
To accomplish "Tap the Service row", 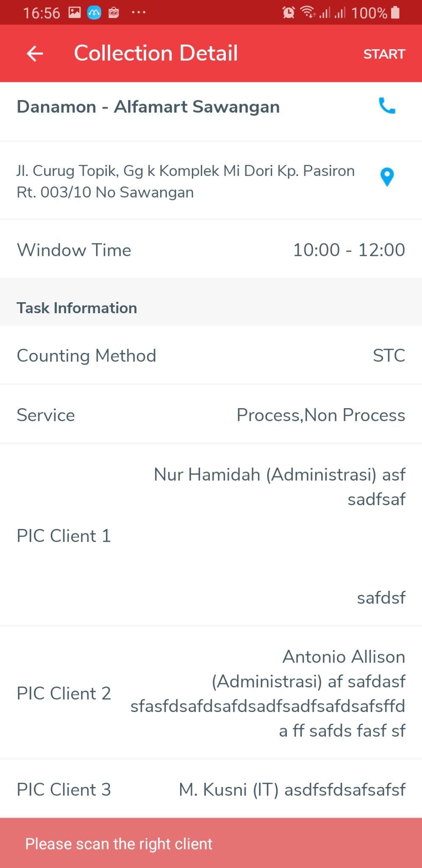I will pyautogui.click(x=211, y=415).
